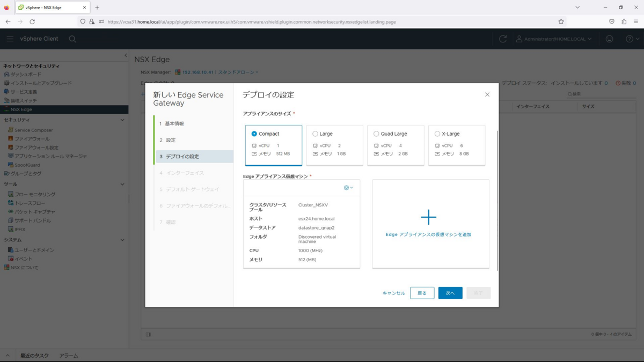Select the X-Large appliance size
The image size is (644, 362).
pyautogui.click(x=457, y=145)
